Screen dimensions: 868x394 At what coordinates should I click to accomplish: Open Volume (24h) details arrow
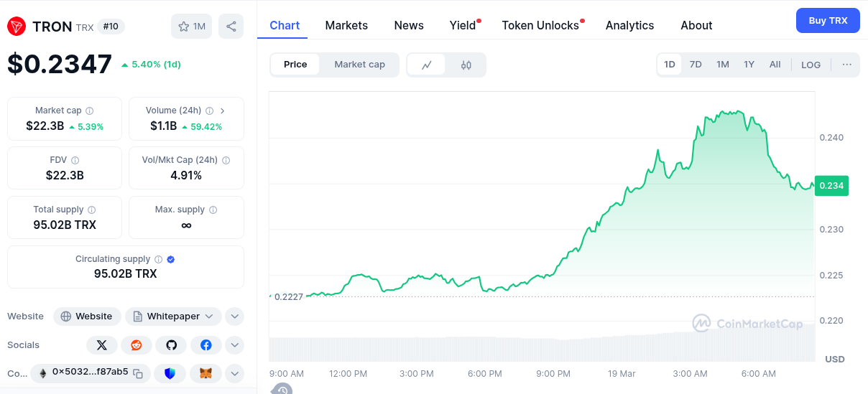point(222,111)
